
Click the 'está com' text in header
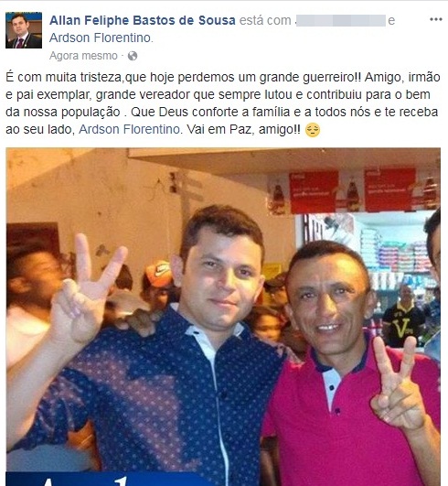265,20
